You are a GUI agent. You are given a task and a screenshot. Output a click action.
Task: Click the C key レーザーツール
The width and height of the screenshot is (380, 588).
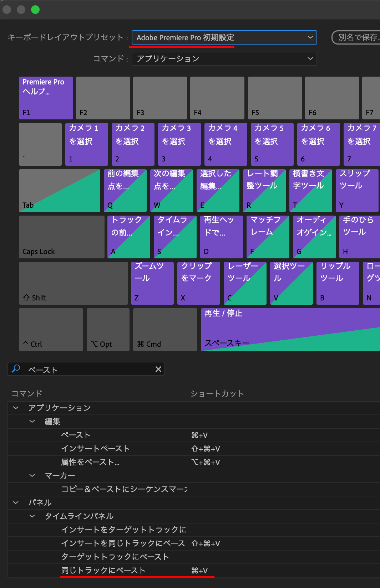pyautogui.click(x=245, y=283)
